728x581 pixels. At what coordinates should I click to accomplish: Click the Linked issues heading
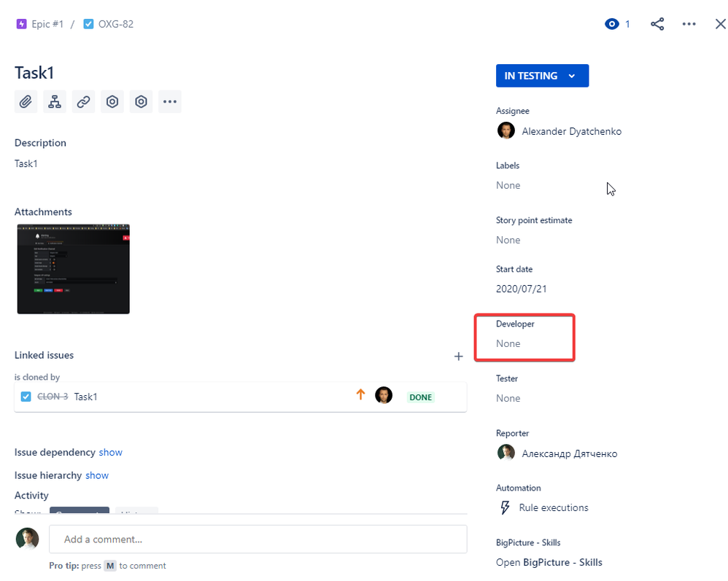click(x=44, y=356)
